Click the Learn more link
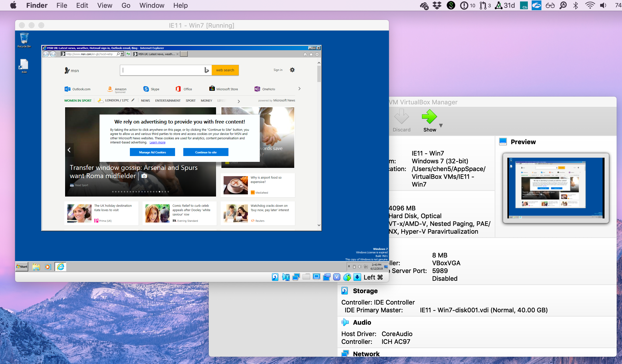The height and width of the screenshot is (364, 622). pos(157,142)
